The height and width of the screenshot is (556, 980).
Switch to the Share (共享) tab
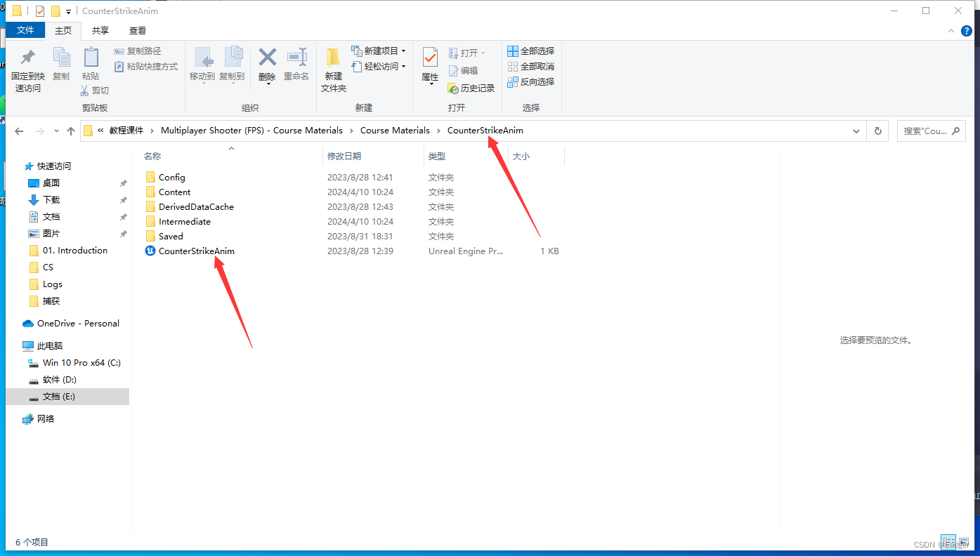click(x=100, y=30)
